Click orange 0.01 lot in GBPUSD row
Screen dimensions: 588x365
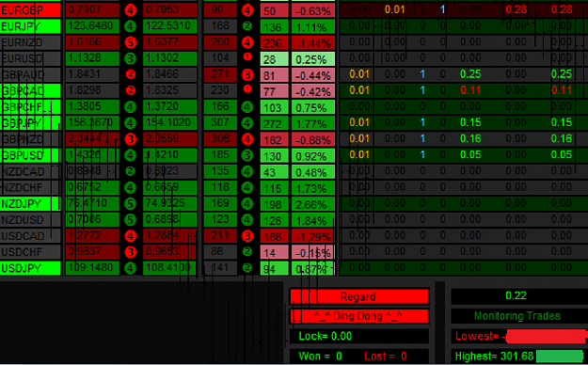click(359, 154)
